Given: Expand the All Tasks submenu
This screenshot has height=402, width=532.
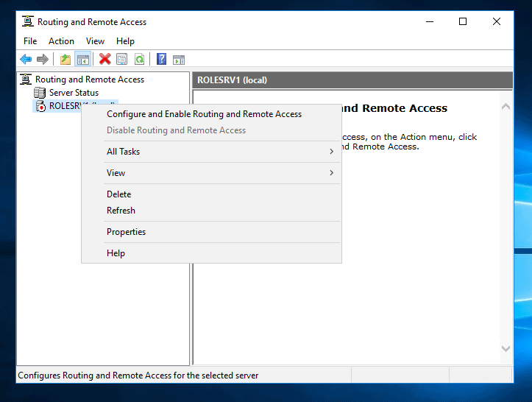Looking at the screenshot, I should [211, 152].
